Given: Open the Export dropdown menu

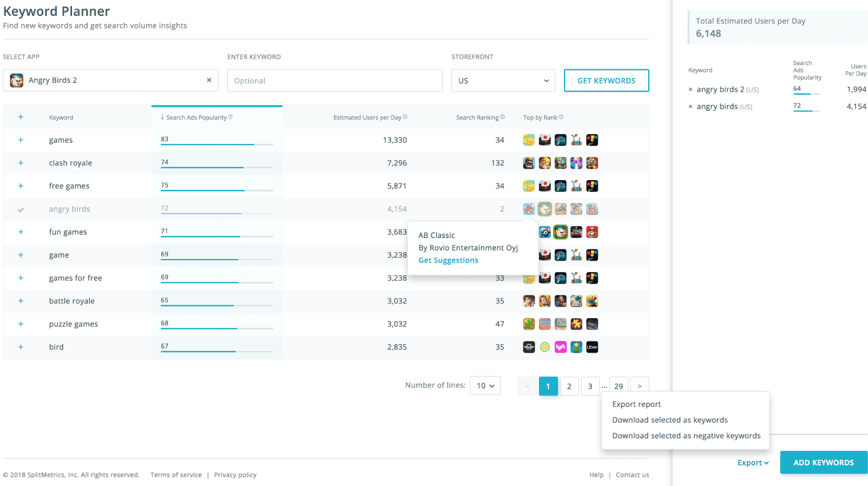Looking at the screenshot, I should (753, 462).
